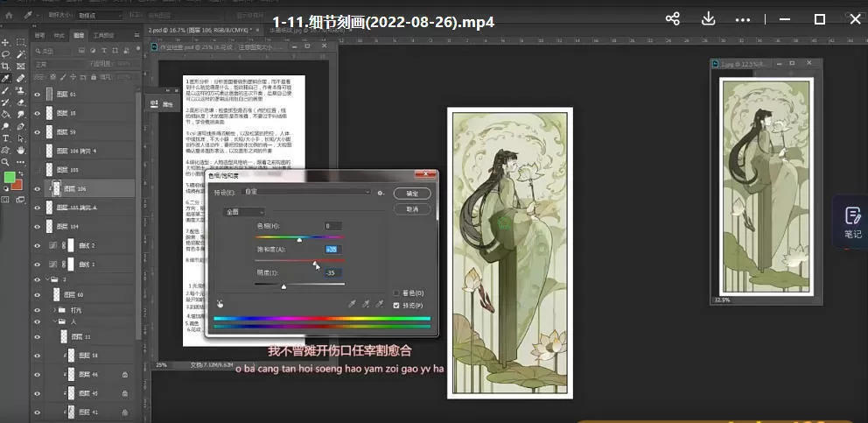Select the Type tool
Image resolution: width=868 pixels, height=423 pixels.
tap(5, 138)
